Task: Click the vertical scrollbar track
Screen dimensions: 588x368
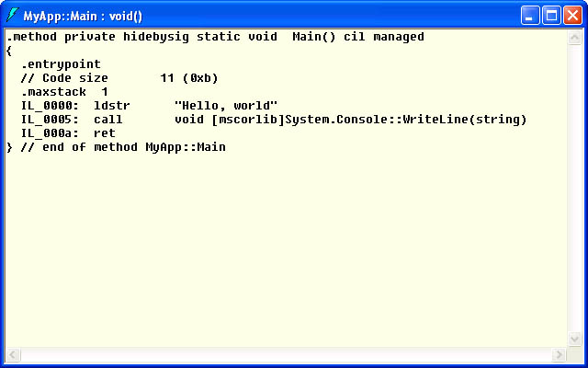Action: tap(574, 188)
